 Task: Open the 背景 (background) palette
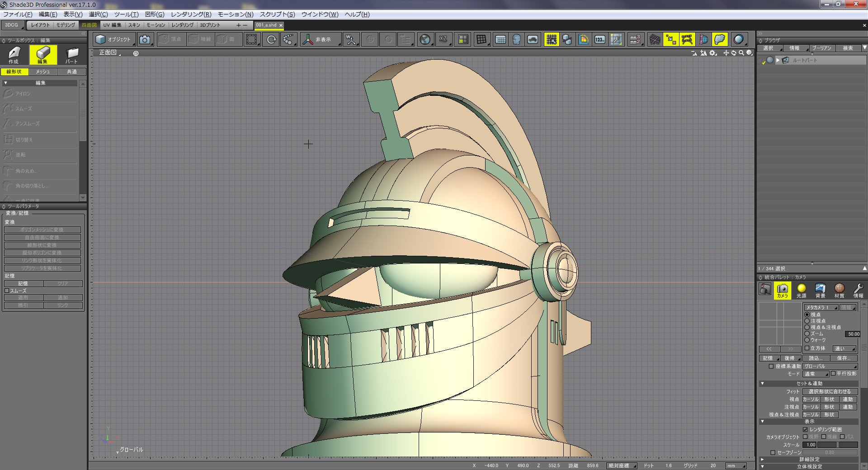pos(820,291)
